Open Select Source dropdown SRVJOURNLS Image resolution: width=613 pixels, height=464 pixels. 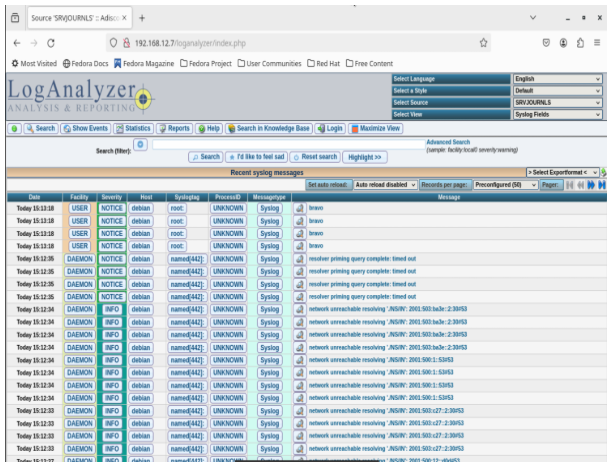coord(557,102)
